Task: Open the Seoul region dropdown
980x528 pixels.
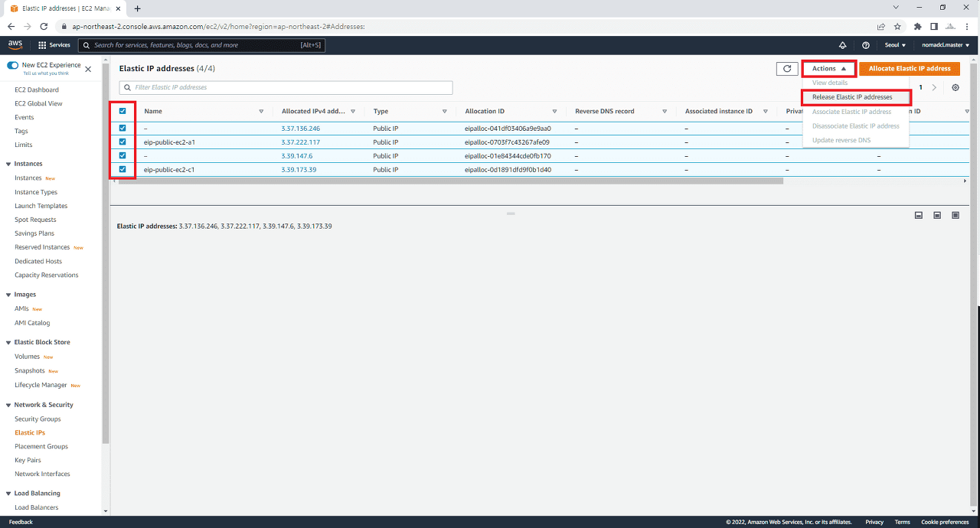Action: [895, 45]
